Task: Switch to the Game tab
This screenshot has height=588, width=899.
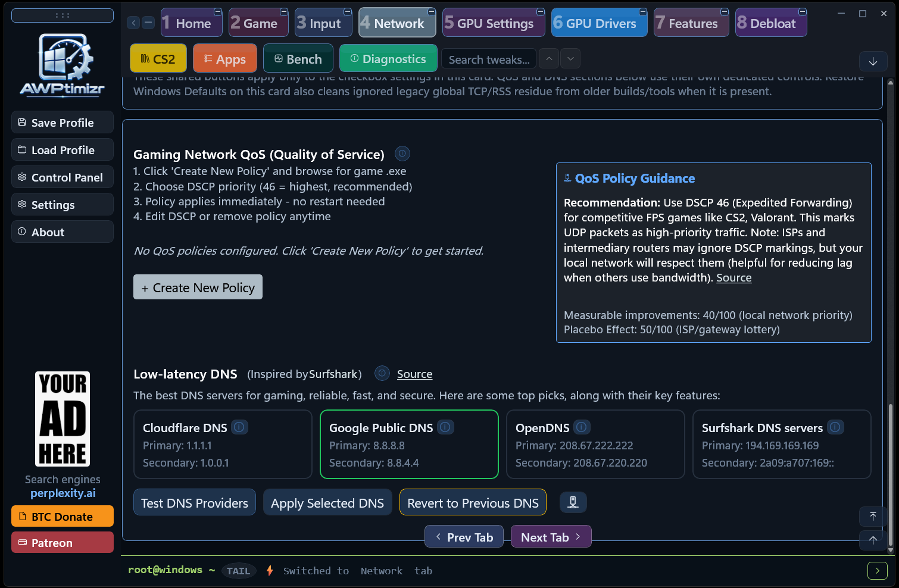Action: tap(259, 23)
